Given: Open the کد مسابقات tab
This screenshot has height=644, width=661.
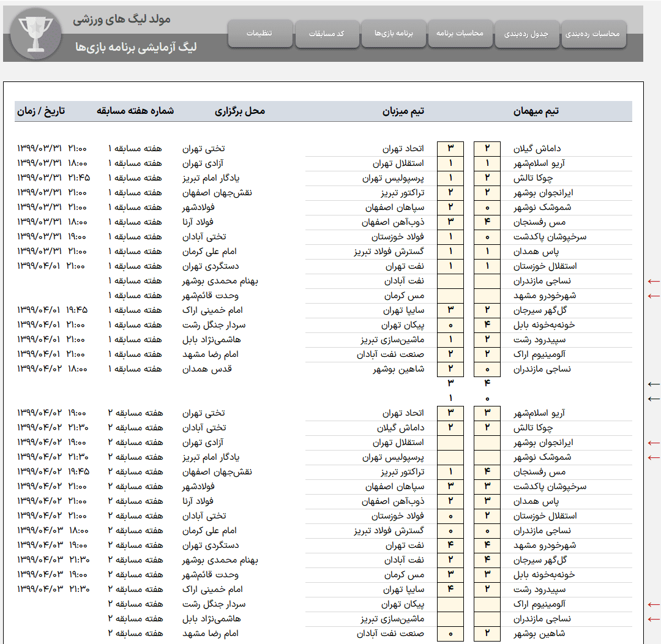Looking at the screenshot, I should point(327,33).
